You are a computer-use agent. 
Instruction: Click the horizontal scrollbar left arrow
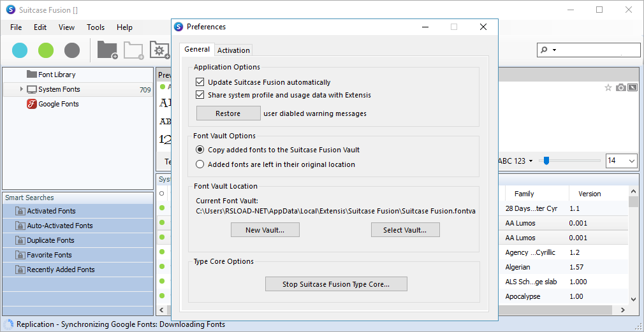point(161,310)
